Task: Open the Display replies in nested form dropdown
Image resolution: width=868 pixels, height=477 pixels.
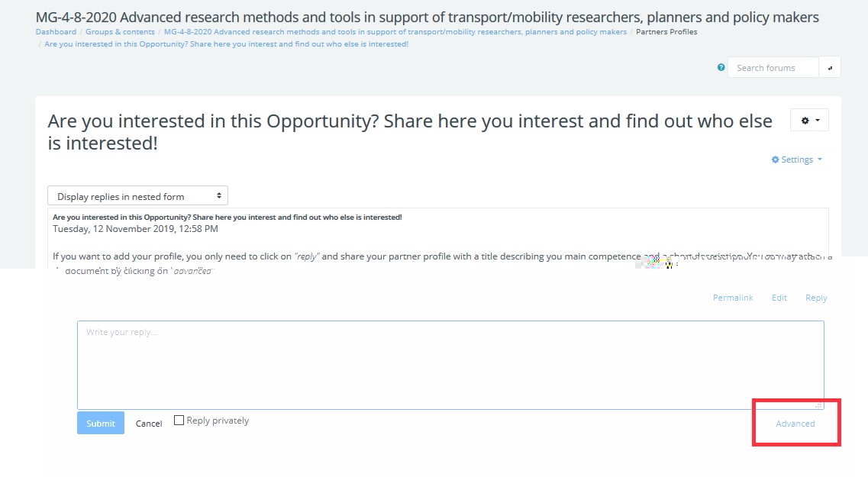Action: 137,196
